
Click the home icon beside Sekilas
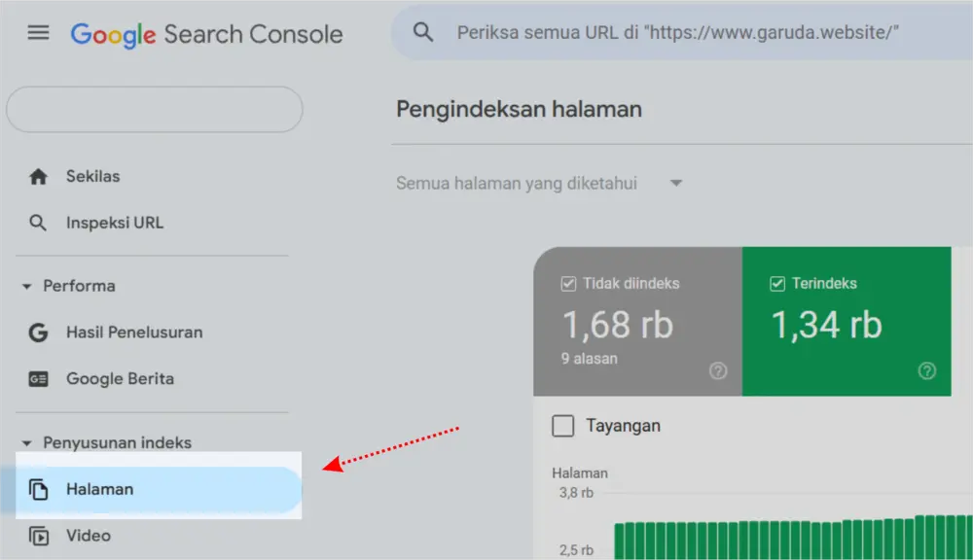39,177
